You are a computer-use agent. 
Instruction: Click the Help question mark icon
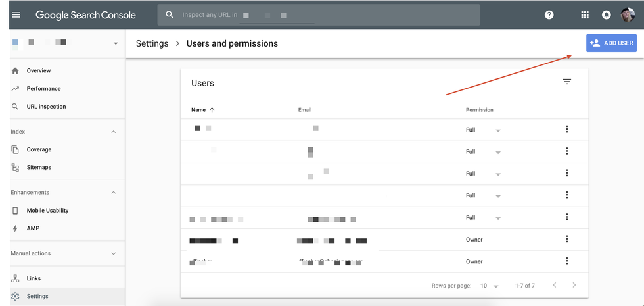[549, 14]
